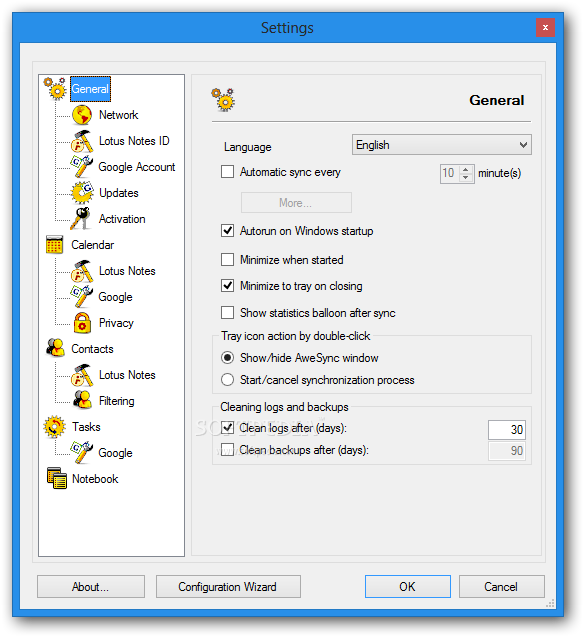
Task: Click the clean backups days field
Action: [507, 451]
